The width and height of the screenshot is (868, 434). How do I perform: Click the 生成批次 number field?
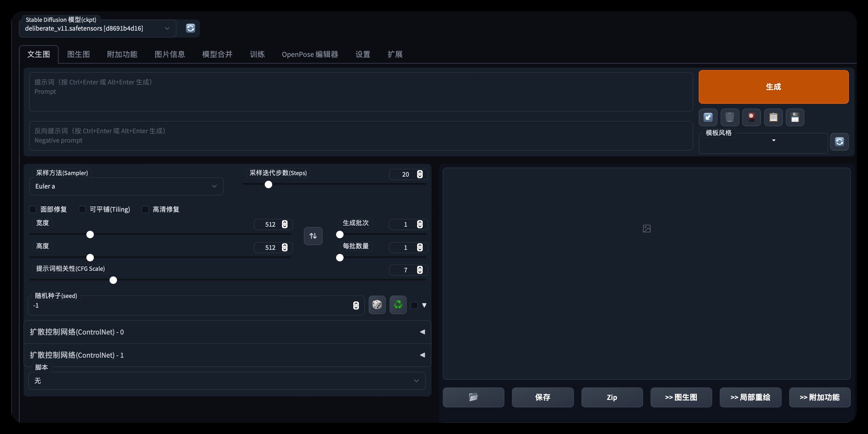pos(408,224)
